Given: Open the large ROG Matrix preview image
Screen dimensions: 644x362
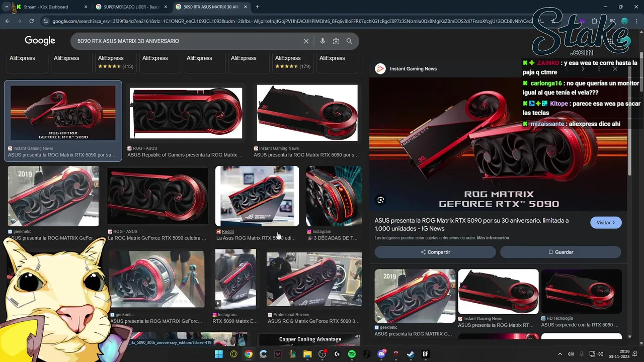Looking at the screenshot, I should 498,144.
